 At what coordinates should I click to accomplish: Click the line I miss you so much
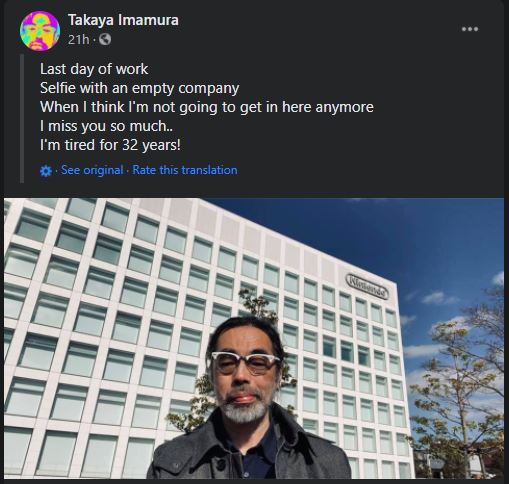pos(106,126)
